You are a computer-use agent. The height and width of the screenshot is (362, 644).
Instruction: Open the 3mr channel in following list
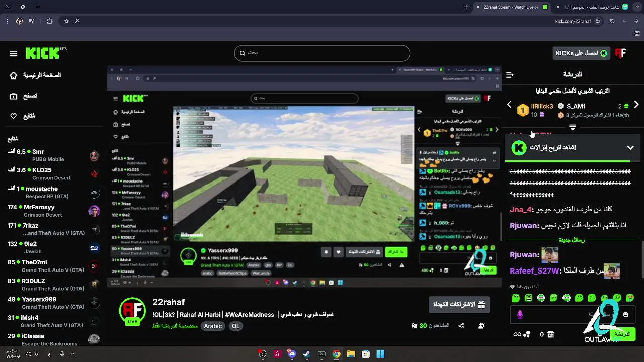(x=54, y=155)
